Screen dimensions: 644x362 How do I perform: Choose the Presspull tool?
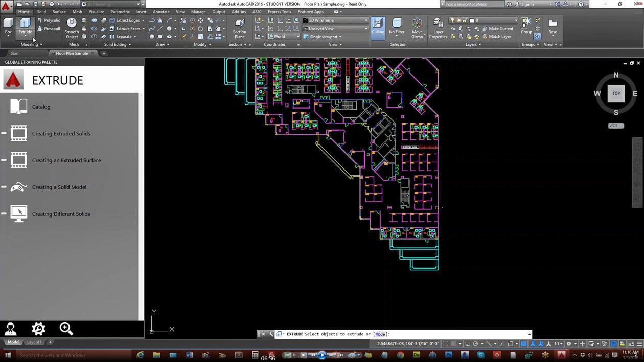[x=49, y=29]
